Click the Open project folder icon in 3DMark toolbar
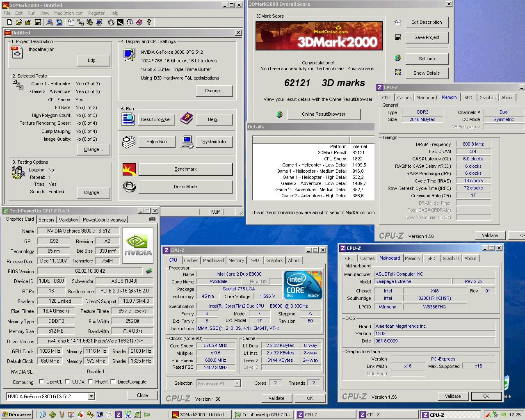Image resolution: width=525 pixels, height=420 pixels. [19, 22]
